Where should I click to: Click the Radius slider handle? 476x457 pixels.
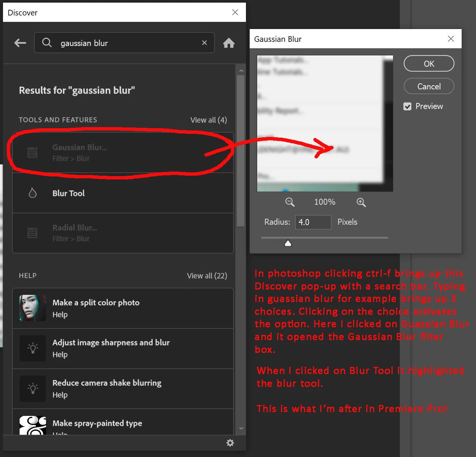tap(288, 243)
